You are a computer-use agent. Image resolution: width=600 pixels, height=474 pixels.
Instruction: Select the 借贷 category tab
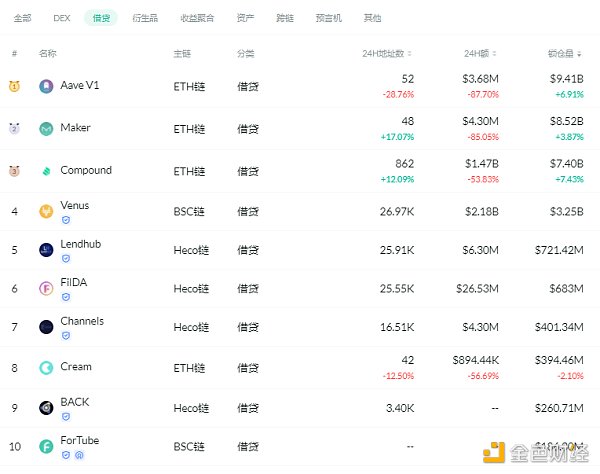[102, 18]
